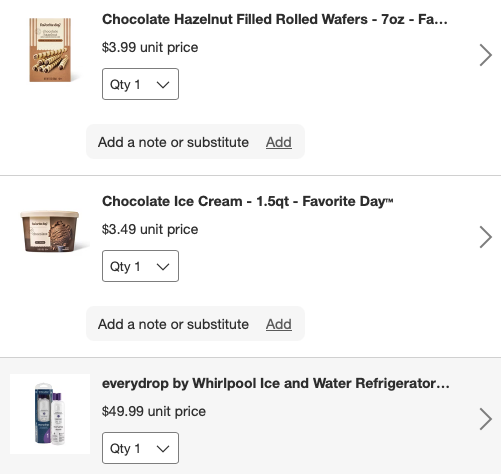Click the $49.99 unit price text
This screenshot has width=504, height=474.
coord(154,411)
